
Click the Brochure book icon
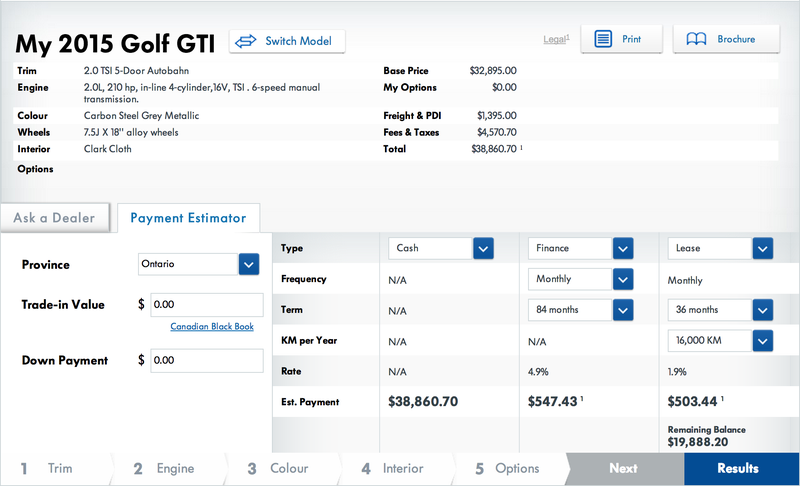(x=696, y=39)
